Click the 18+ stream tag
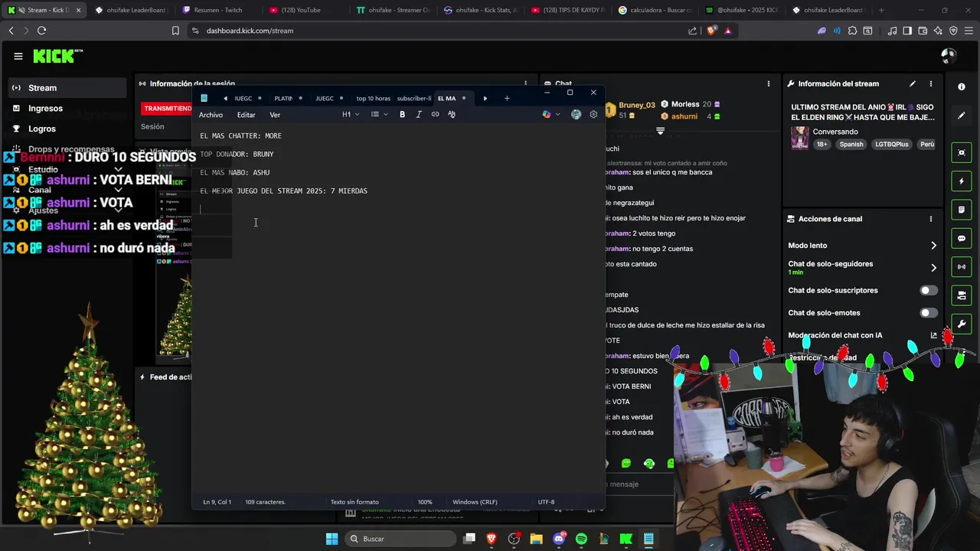980x551 pixels. (x=822, y=145)
